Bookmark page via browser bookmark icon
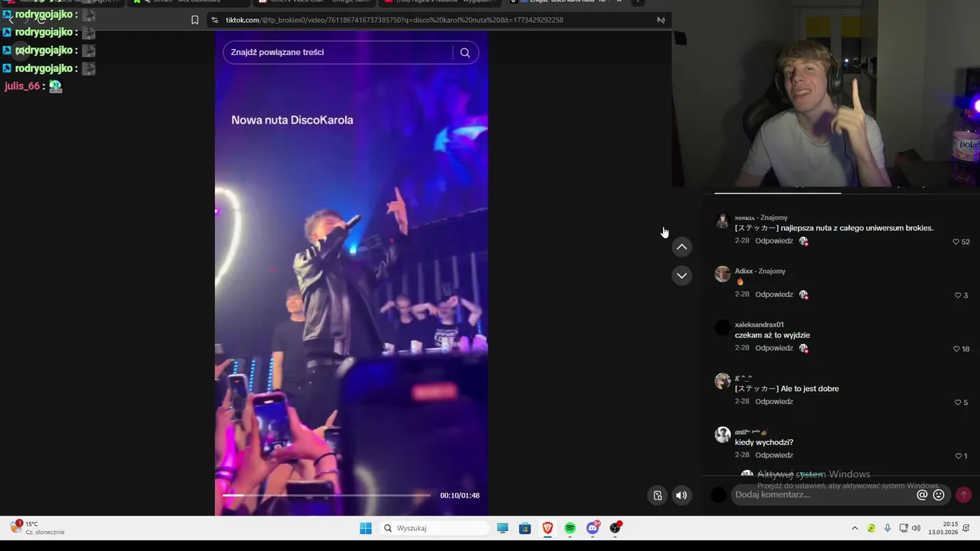The image size is (980, 551). [x=194, y=20]
